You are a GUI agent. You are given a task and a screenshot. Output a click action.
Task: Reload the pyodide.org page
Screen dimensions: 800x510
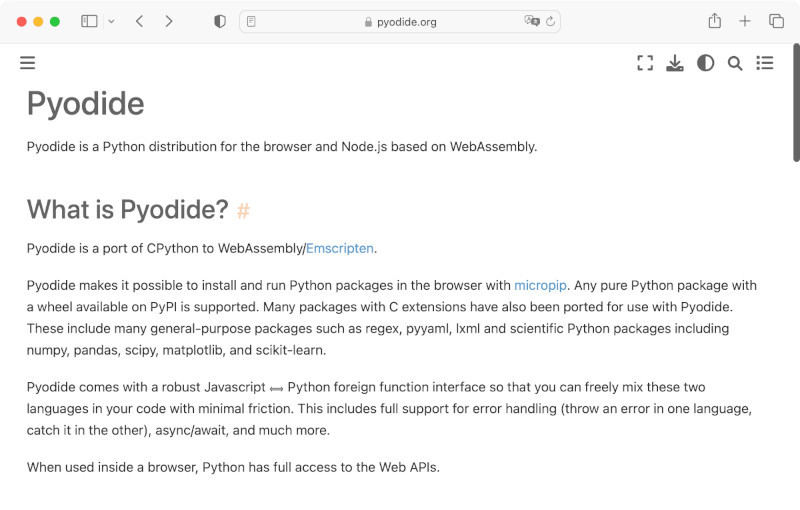coord(550,21)
